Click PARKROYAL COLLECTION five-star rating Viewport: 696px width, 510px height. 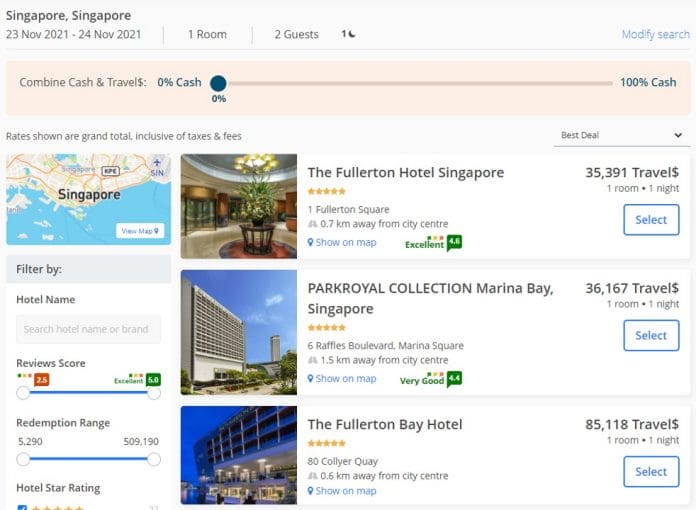[x=327, y=328]
